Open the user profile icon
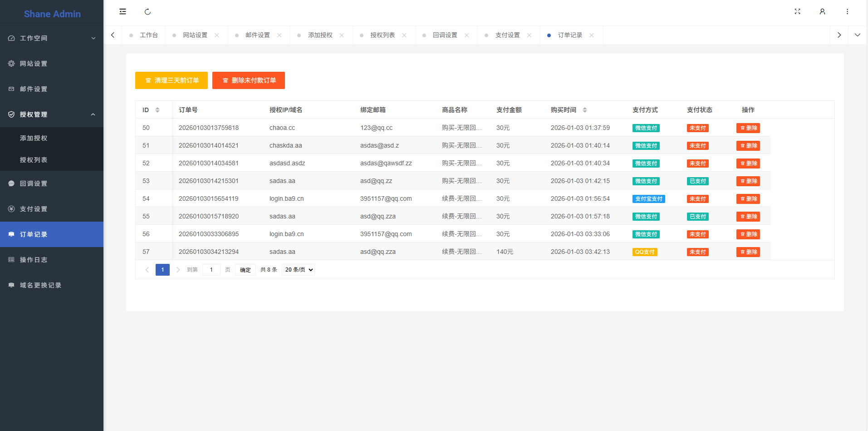Viewport: 868px width, 431px height. click(822, 12)
